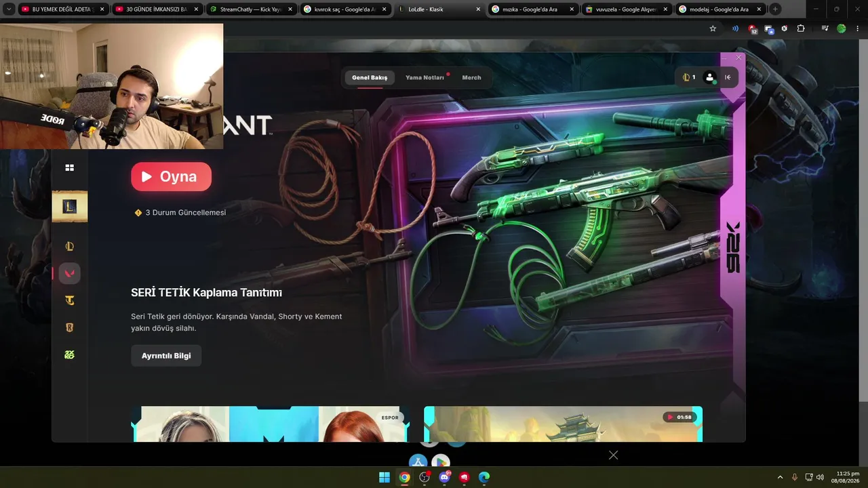The image size is (868, 488).
Task: Switch to the 'modelaj' Google search tab
Action: click(x=719, y=9)
